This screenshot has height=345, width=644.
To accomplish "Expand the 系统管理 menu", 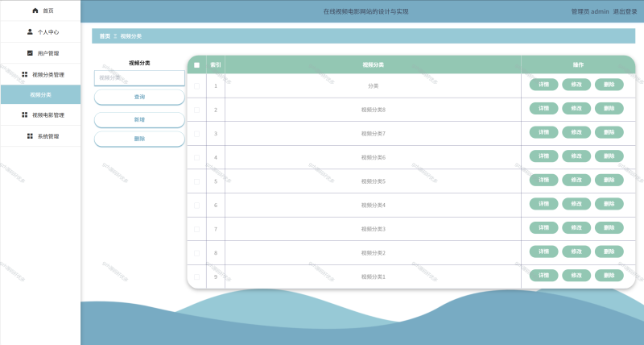I will tap(47, 136).
